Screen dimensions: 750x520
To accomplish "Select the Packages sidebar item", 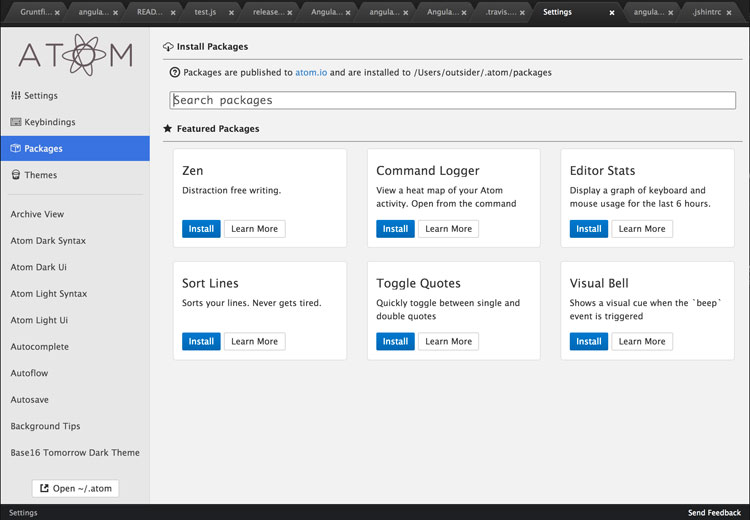I will 75,148.
